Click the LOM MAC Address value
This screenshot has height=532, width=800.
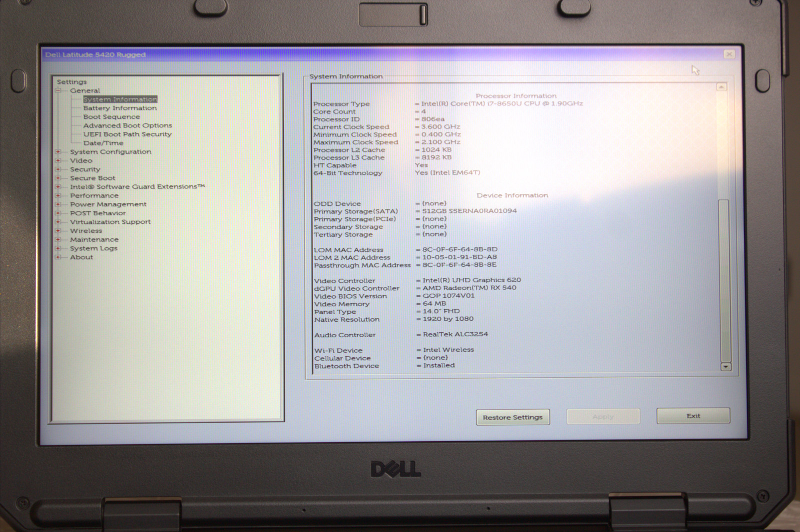[x=460, y=249]
